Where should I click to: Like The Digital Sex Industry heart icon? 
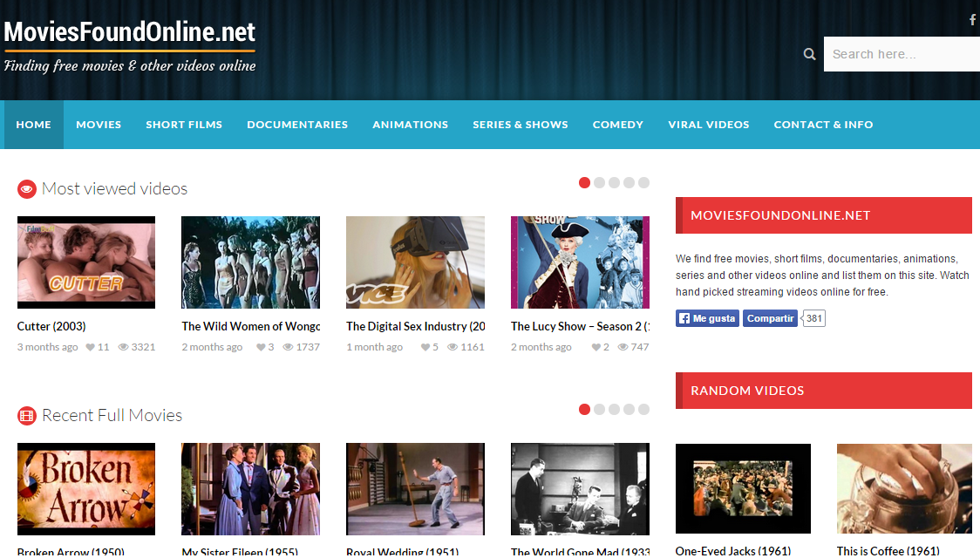(x=425, y=347)
